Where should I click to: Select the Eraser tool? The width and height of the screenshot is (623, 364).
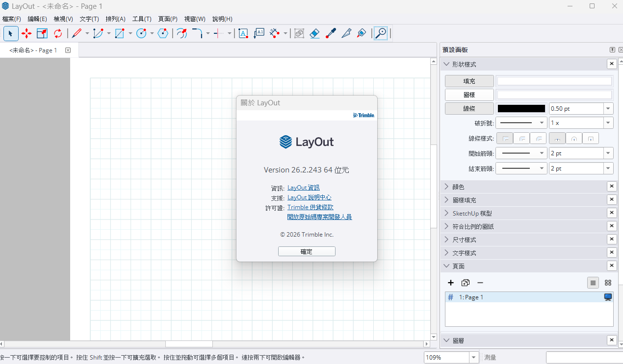click(x=315, y=33)
